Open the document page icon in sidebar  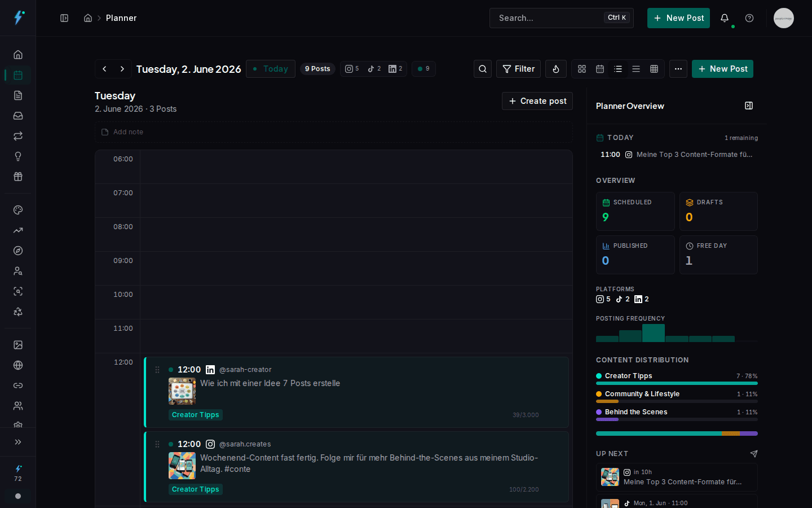(x=18, y=95)
